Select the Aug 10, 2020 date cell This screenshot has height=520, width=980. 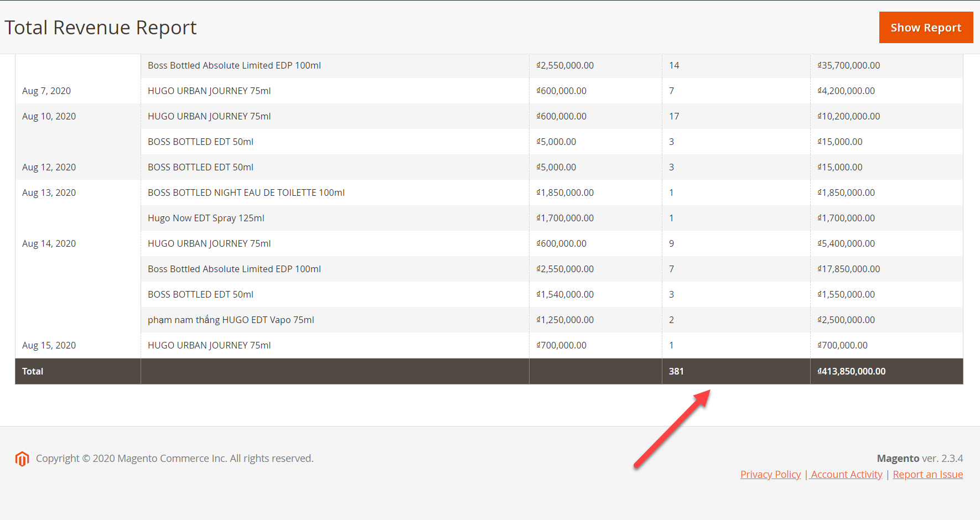[x=49, y=116]
